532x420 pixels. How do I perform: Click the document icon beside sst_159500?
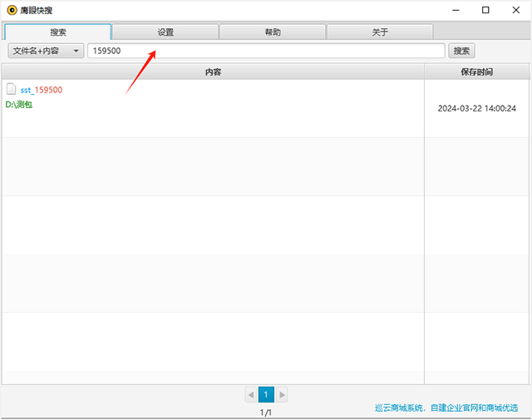coord(11,89)
